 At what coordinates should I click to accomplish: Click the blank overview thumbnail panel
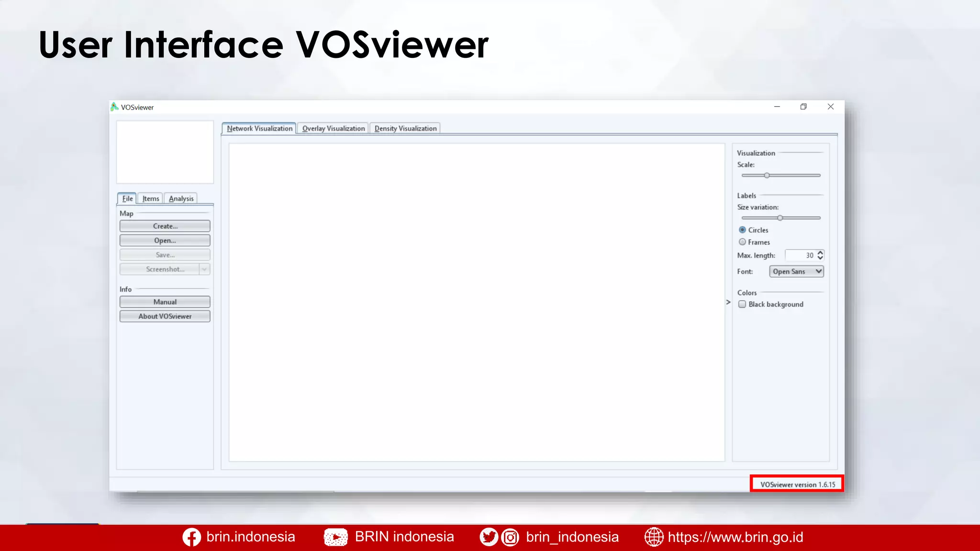(x=165, y=152)
